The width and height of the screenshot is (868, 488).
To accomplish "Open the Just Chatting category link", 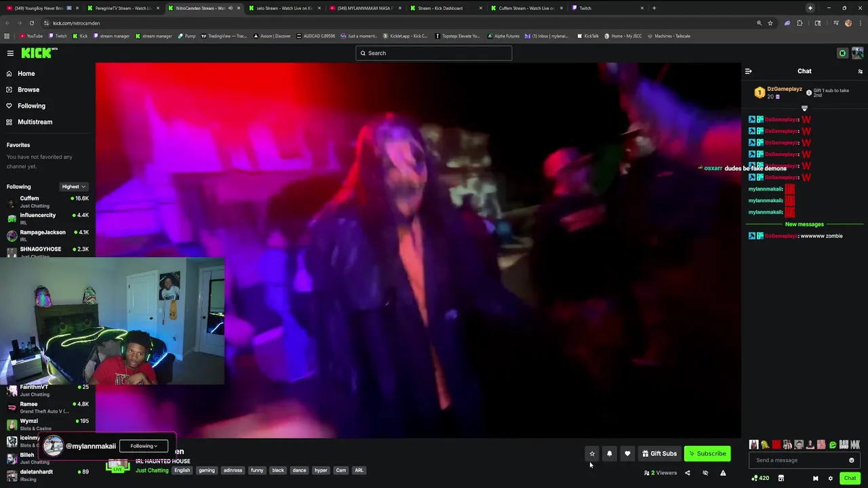I will 152,470.
